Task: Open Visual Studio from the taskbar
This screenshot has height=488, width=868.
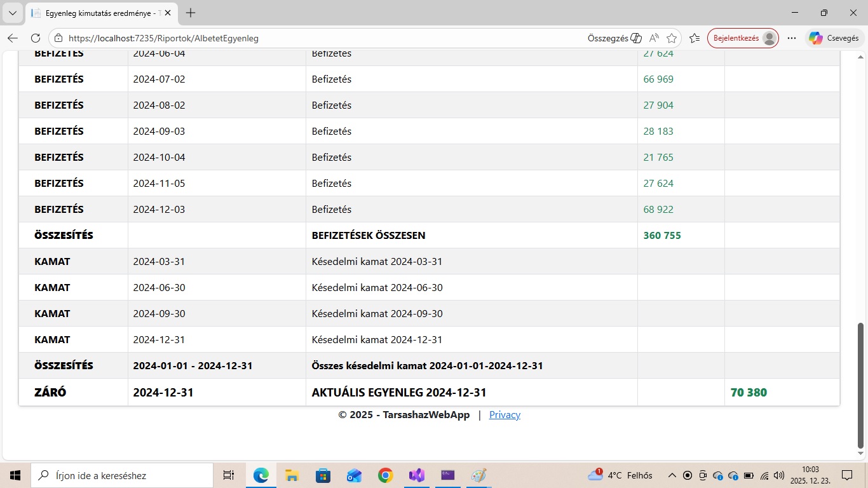Action: pyautogui.click(x=416, y=475)
